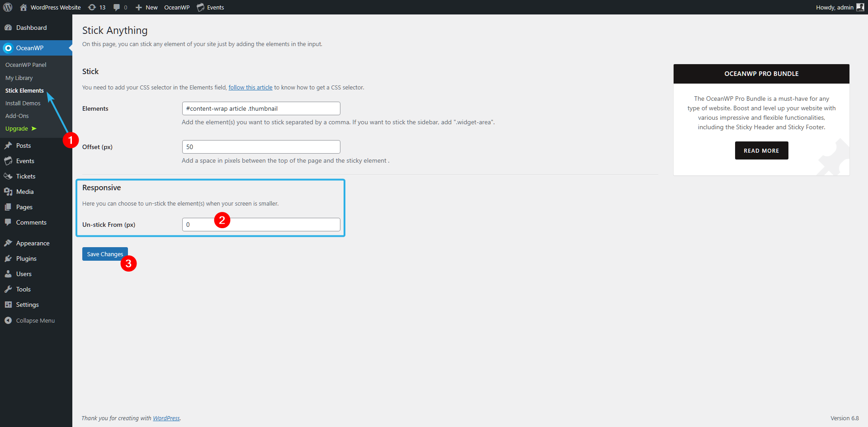This screenshot has height=427, width=868.
Task: Open Add-Ons submenu item
Action: (x=17, y=116)
